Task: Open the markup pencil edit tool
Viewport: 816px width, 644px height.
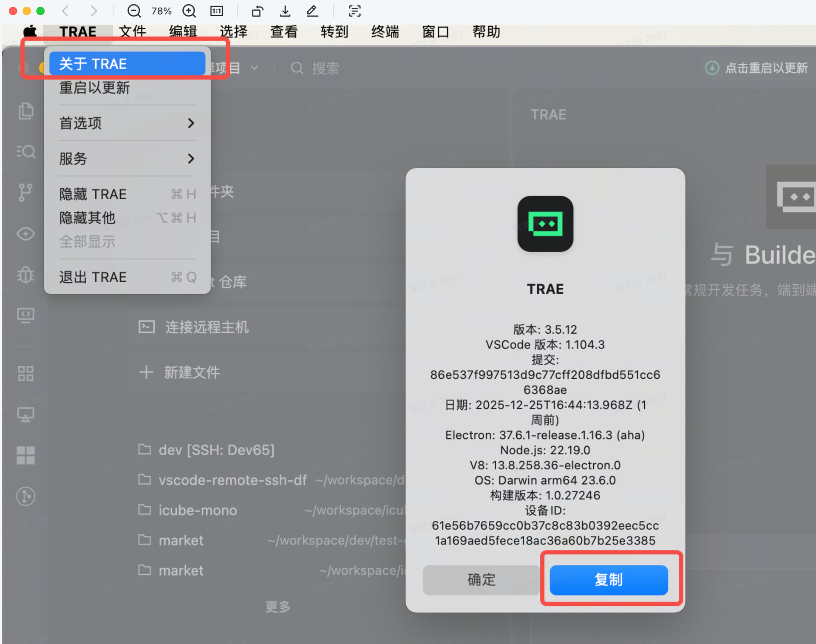Action: click(312, 11)
